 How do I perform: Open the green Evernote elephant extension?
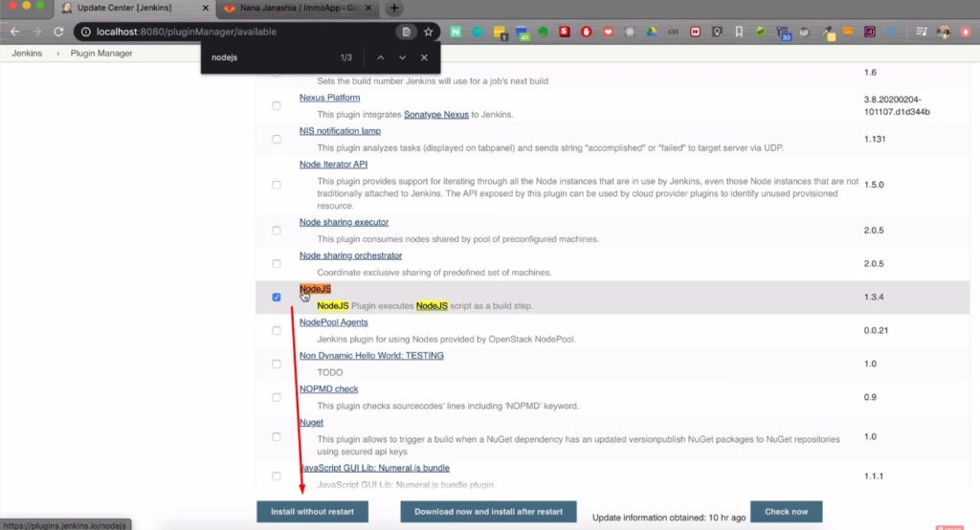[544, 32]
